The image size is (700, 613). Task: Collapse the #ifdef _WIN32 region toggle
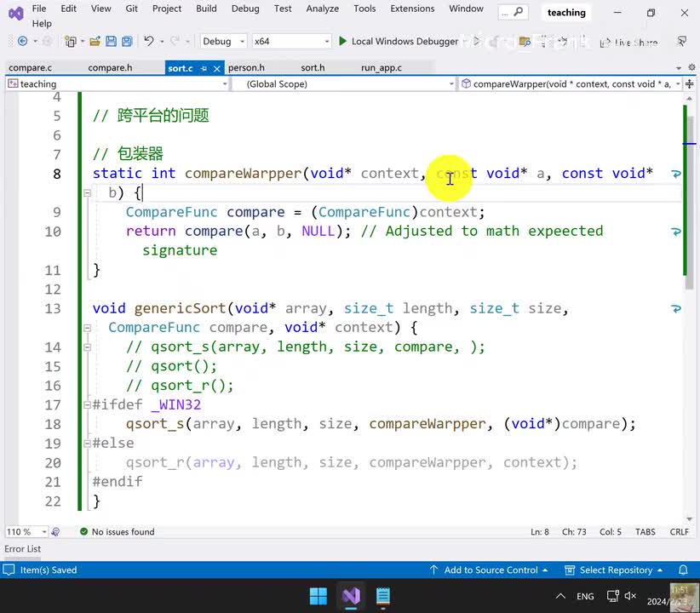87,405
